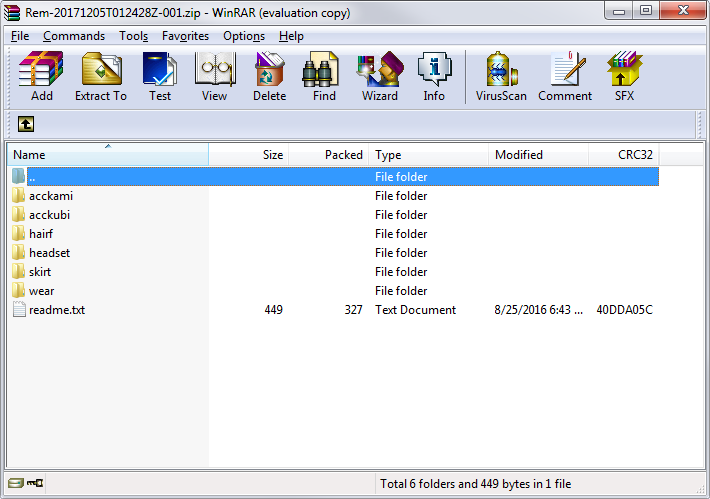Viewport: 710px width, 499px height.
Task: Click the Add toolbar icon
Action: 41,69
